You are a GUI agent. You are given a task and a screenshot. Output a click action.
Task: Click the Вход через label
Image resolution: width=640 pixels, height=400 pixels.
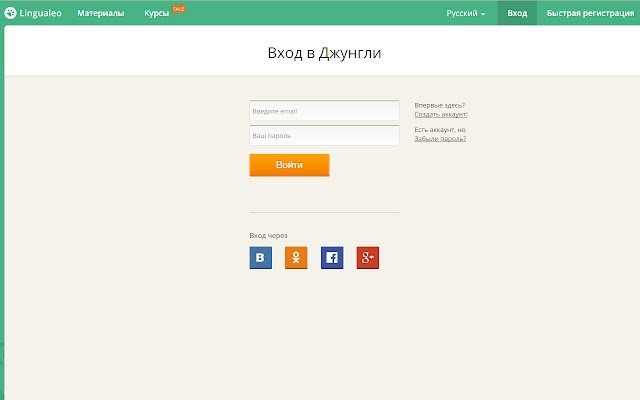[268, 236]
